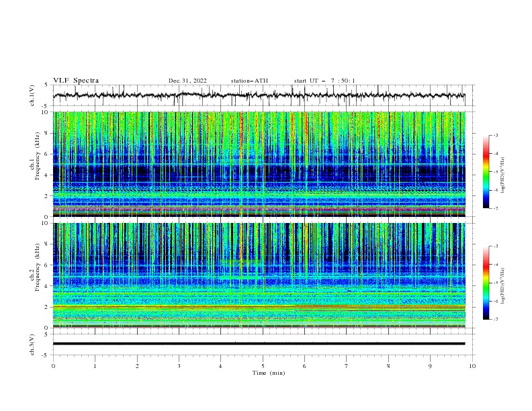Click time axis tick label '5'
Screen dimensions: 532x411
pos(263,366)
